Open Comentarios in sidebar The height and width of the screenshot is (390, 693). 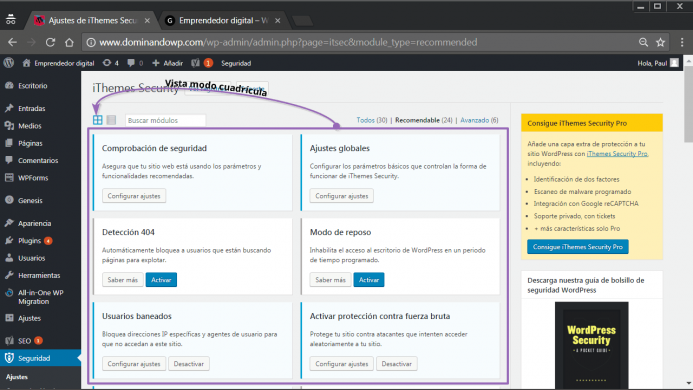[38, 161]
